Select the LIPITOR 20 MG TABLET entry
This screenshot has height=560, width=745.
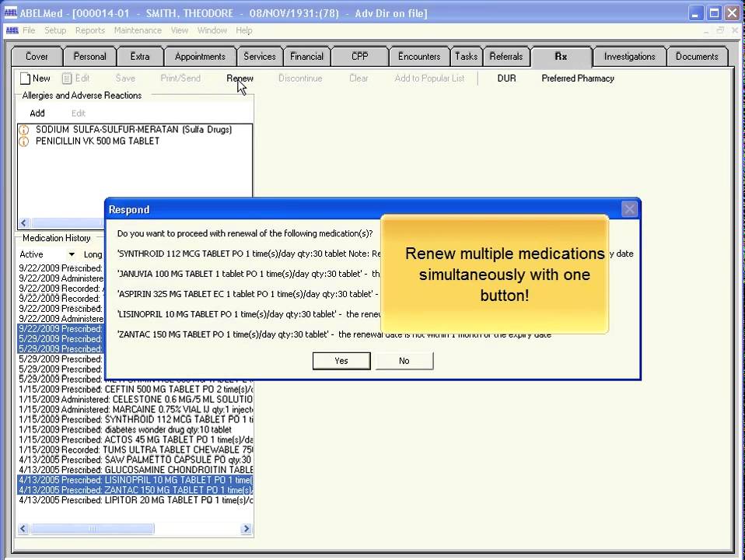click(136, 500)
